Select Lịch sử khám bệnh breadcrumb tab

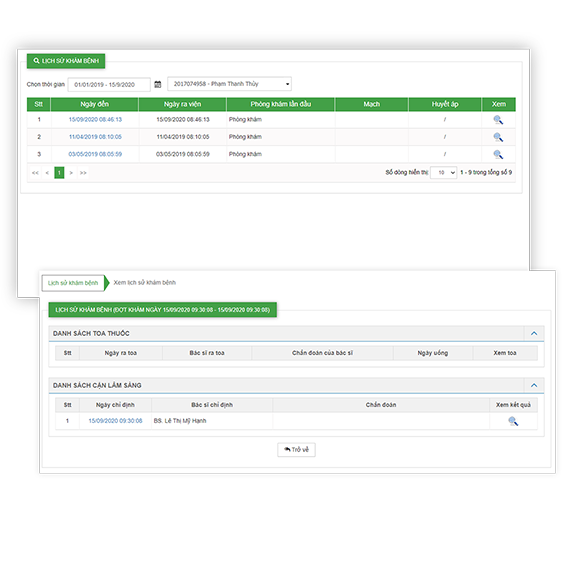click(x=73, y=283)
